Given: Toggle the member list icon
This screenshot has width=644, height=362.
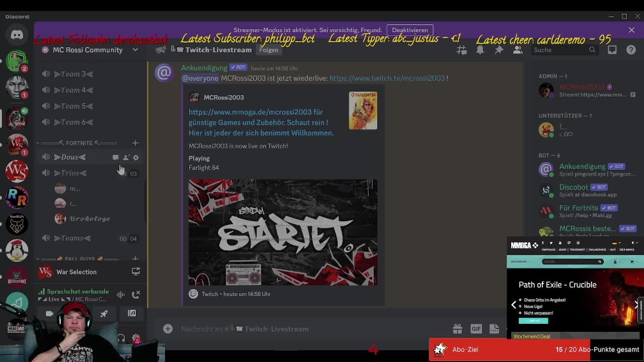Looking at the screenshot, I should point(517,50).
